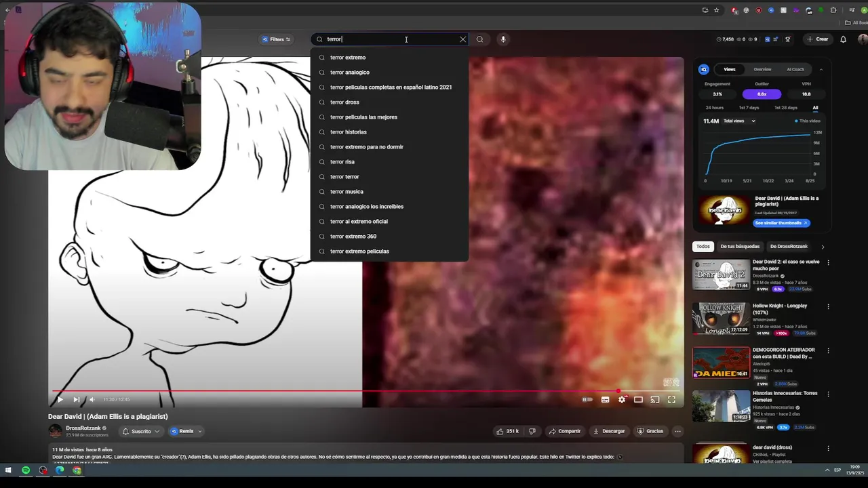Click the search magnifier button
This screenshot has width=868, height=488.
pyautogui.click(x=479, y=39)
